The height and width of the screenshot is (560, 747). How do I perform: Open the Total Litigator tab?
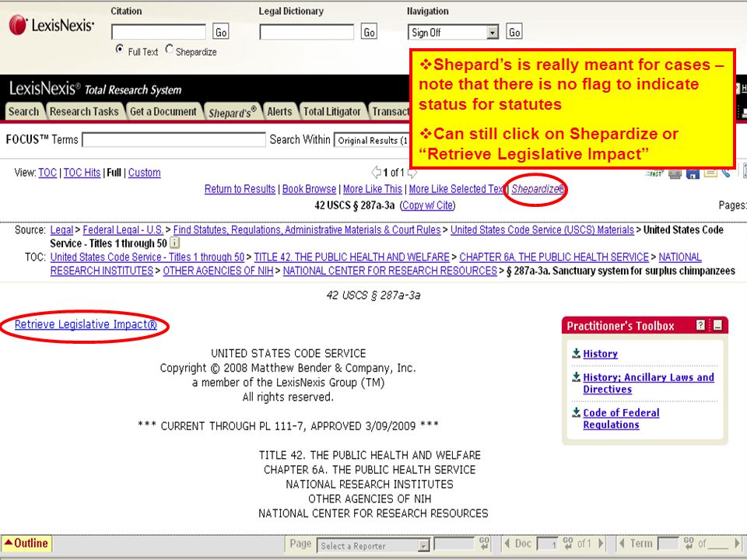pos(332,111)
